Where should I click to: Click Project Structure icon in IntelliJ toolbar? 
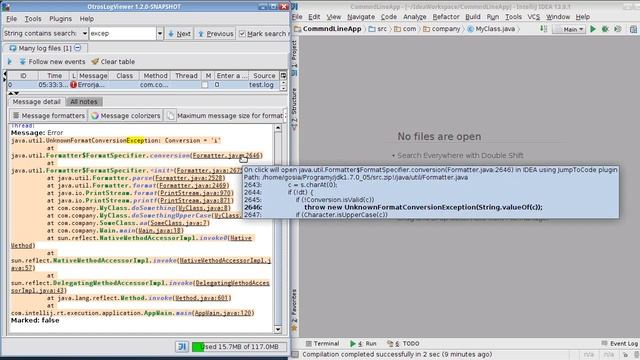[633, 29]
